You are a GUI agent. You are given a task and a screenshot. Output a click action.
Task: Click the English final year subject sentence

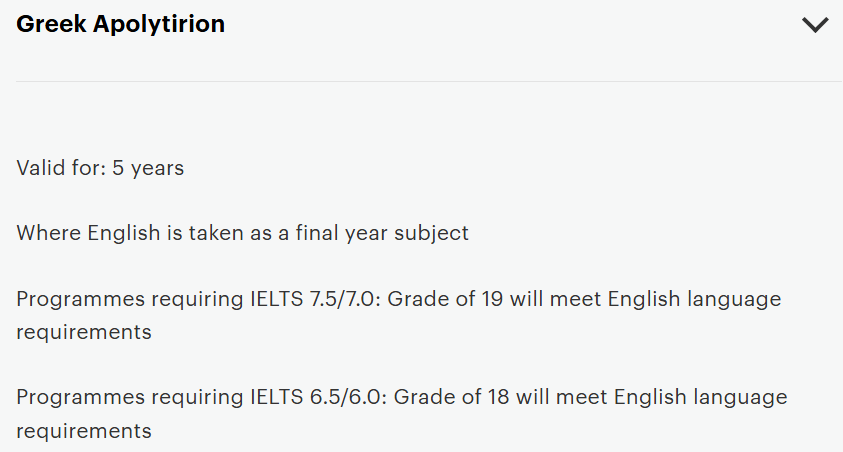(x=242, y=233)
